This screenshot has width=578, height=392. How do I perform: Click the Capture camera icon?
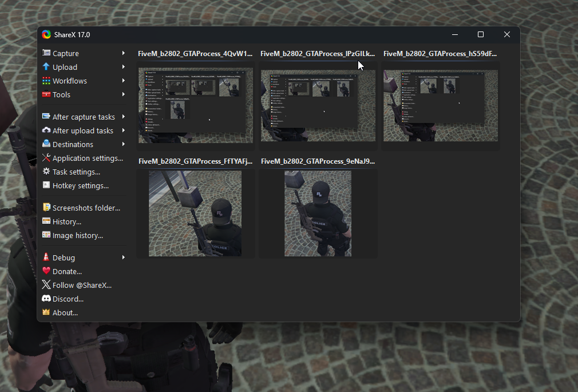coord(46,53)
